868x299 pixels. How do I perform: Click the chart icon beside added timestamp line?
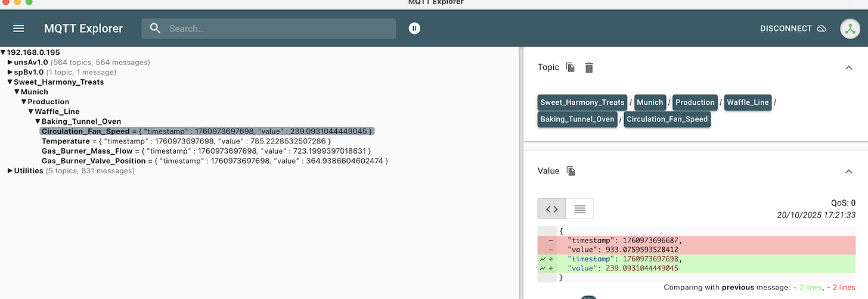542,259
